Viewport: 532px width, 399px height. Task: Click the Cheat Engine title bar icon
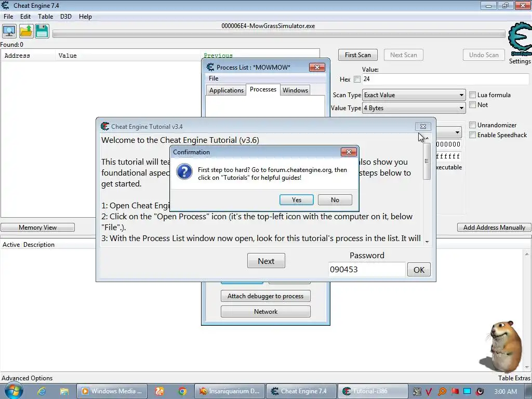[5, 5]
